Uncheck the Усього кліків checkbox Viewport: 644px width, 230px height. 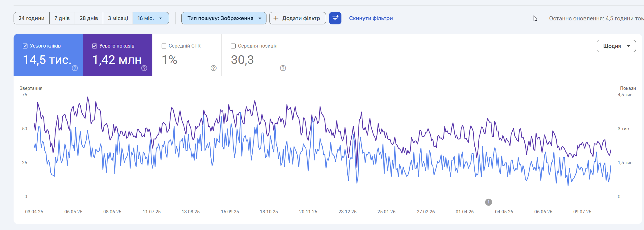[x=25, y=46]
